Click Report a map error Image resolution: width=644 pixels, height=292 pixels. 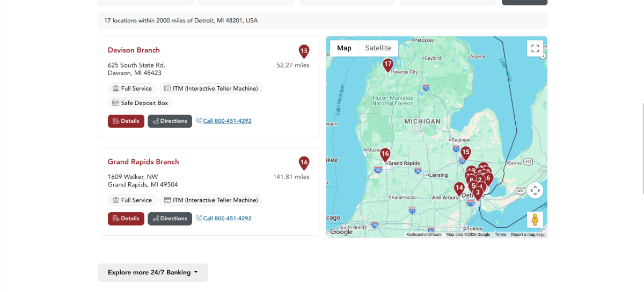528,235
